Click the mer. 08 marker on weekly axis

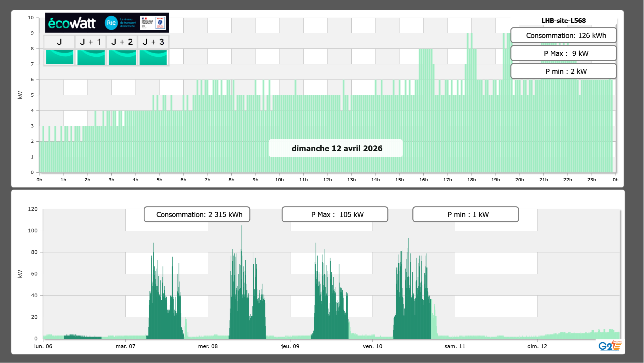tap(208, 346)
